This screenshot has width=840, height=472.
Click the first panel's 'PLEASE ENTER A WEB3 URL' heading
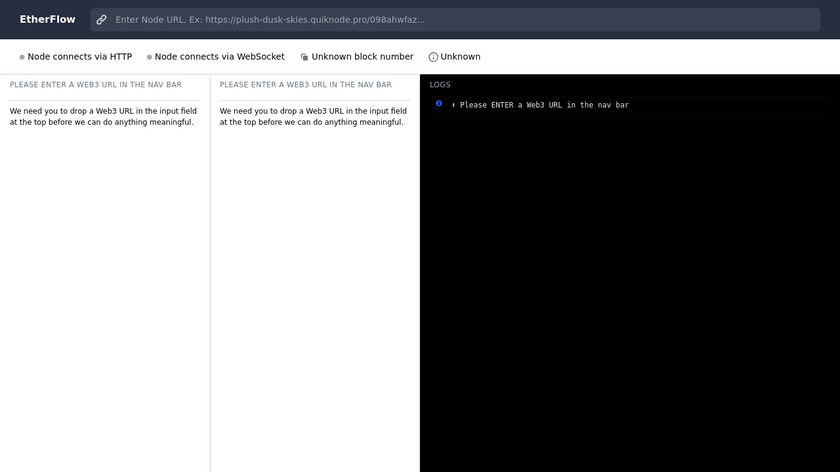coord(96,85)
